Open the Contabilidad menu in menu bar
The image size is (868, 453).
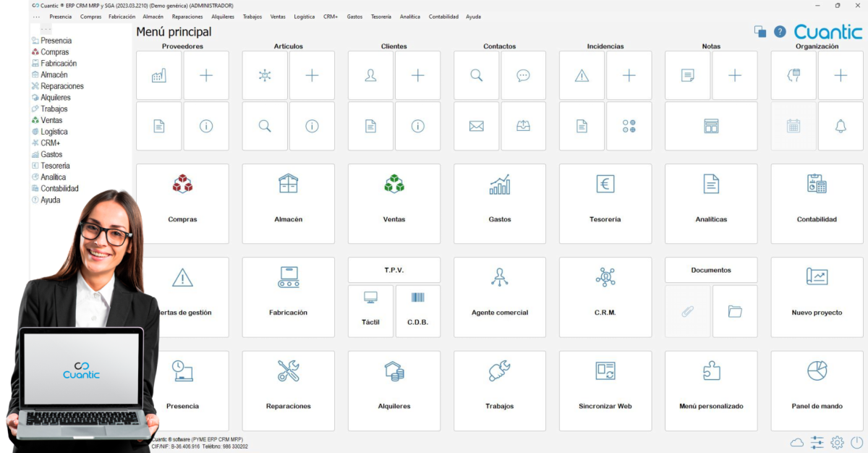(443, 17)
